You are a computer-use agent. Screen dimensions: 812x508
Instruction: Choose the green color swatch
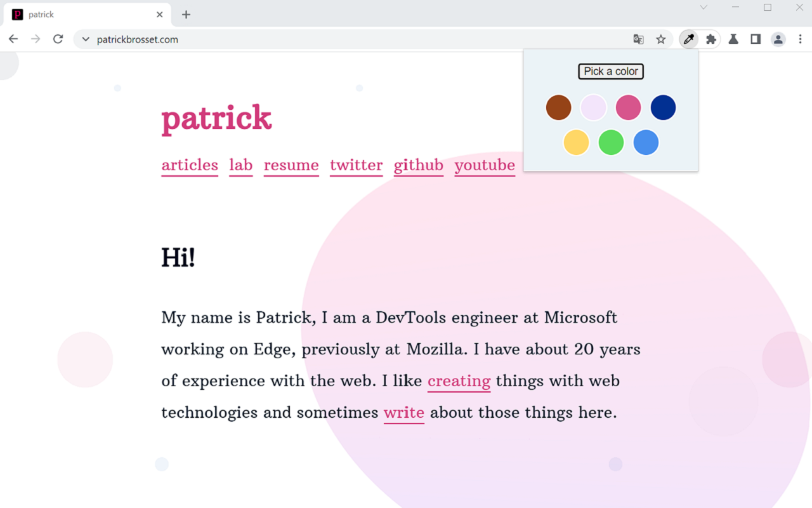point(612,142)
